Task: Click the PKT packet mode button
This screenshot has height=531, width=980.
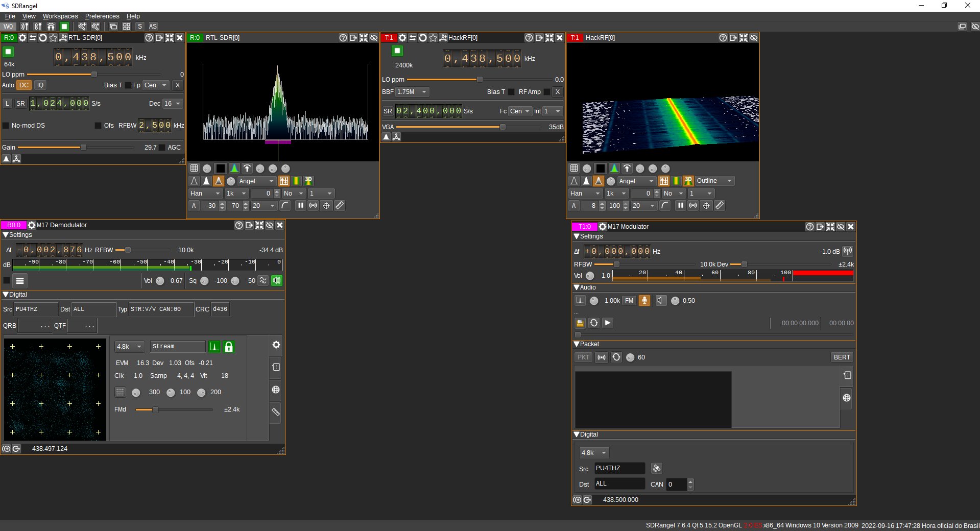Action: [x=583, y=357]
